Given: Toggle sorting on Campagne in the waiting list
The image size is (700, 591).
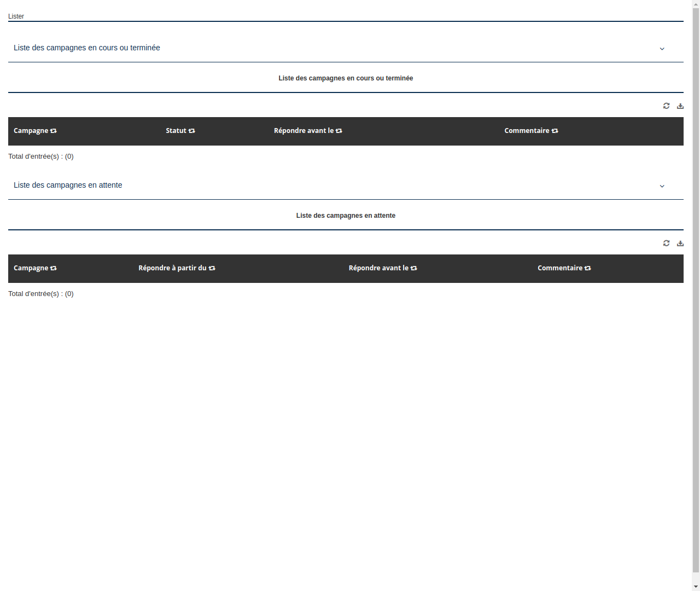Looking at the screenshot, I should pos(53,268).
